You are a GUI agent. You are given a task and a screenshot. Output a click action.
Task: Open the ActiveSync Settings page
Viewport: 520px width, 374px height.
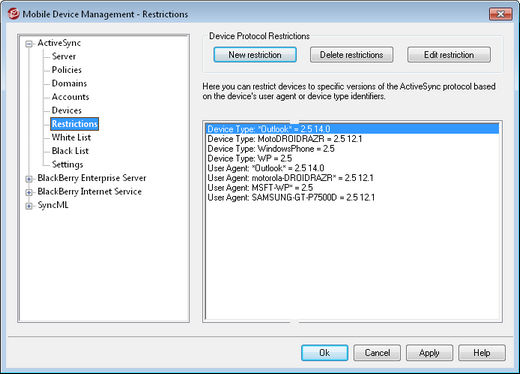click(x=67, y=164)
